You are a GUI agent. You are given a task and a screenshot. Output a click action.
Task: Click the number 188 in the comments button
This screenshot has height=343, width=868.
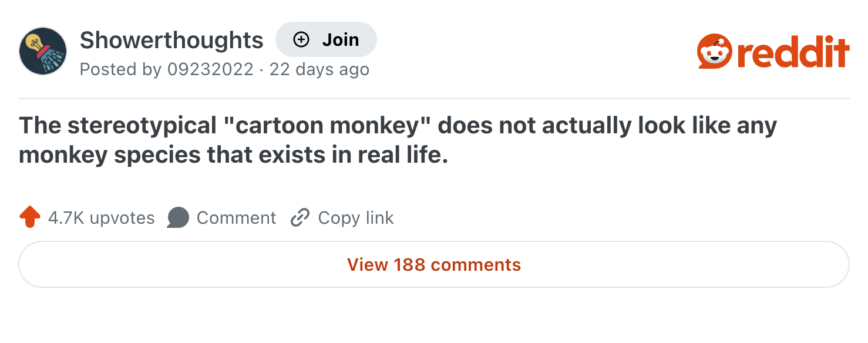click(x=409, y=264)
